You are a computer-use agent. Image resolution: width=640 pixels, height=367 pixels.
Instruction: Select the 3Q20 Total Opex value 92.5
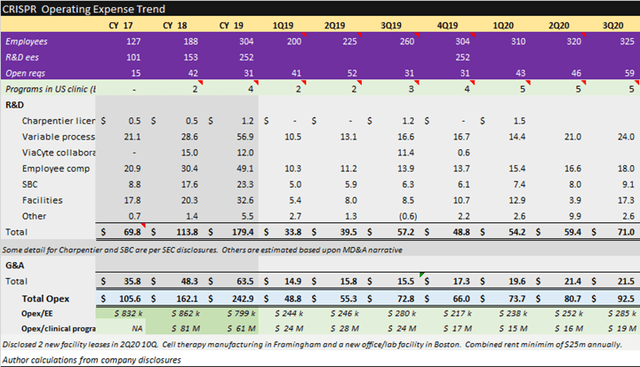tap(625, 298)
